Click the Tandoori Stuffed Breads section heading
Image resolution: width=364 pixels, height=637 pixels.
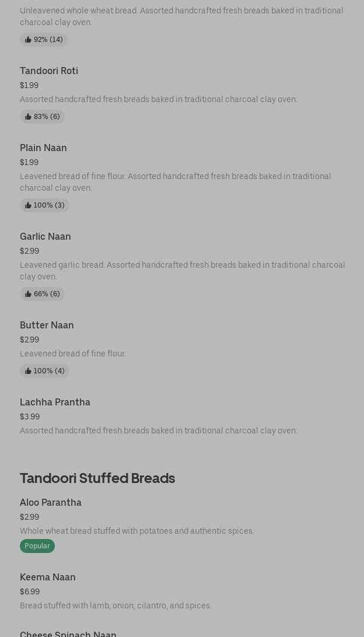[x=97, y=478]
